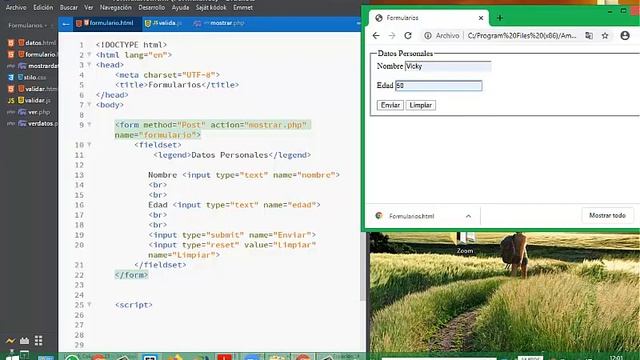Screen dimensions: 640x360
Task: Collapse the body fold on line 7
Action: [89, 104]
